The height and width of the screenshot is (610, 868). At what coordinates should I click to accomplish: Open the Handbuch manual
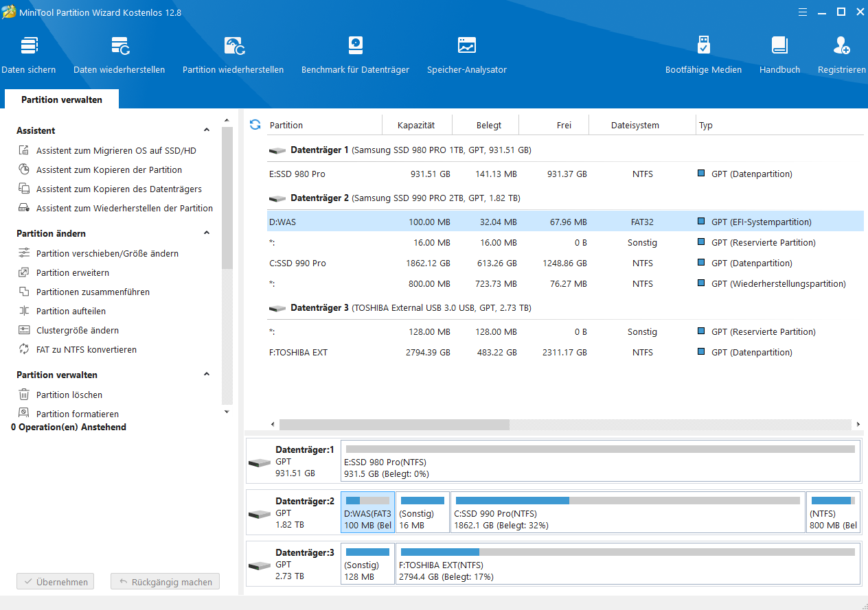point(779,55)
